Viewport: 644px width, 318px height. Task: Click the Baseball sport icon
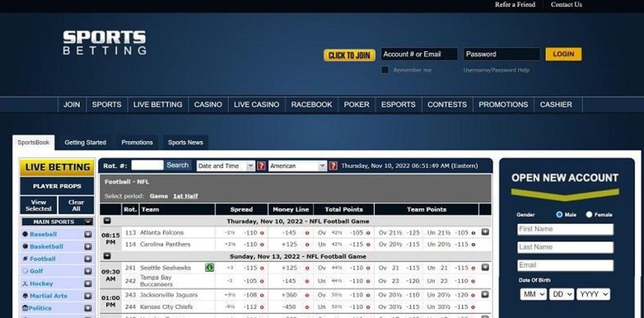25,234
